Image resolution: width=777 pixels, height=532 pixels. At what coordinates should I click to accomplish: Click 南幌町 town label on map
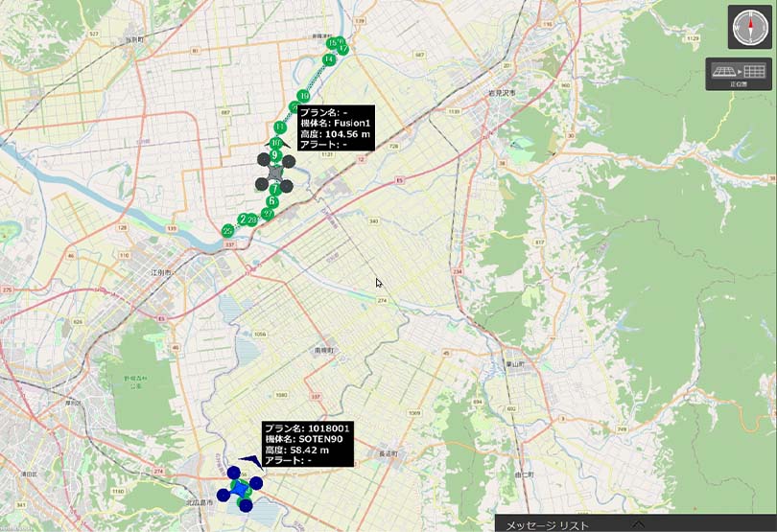click(x=323, y=351)
